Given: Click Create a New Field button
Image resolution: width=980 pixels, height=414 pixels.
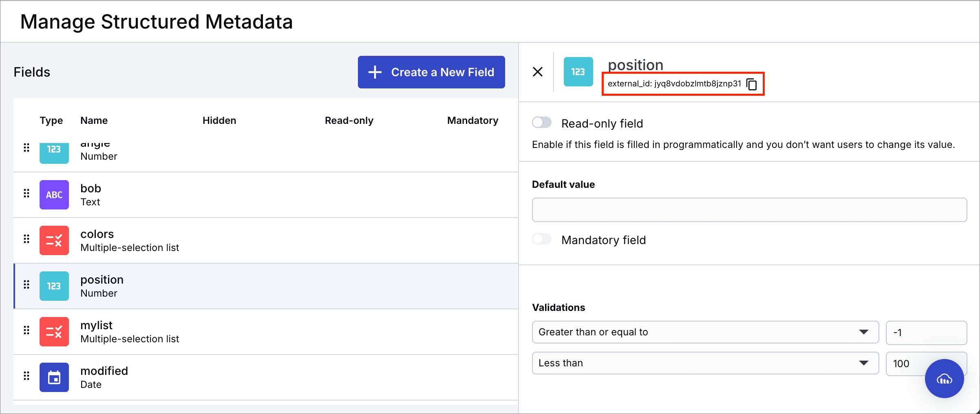Looking at the screenshot, I should [431, 72].
